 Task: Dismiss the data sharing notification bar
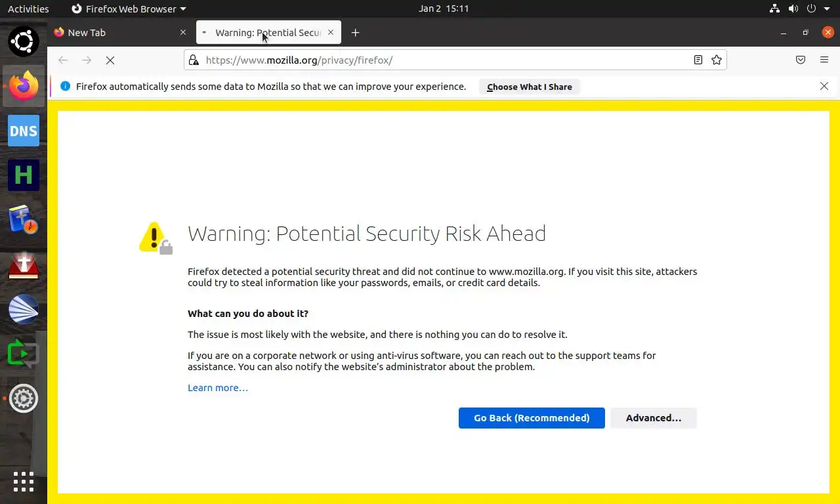(824, 86)
